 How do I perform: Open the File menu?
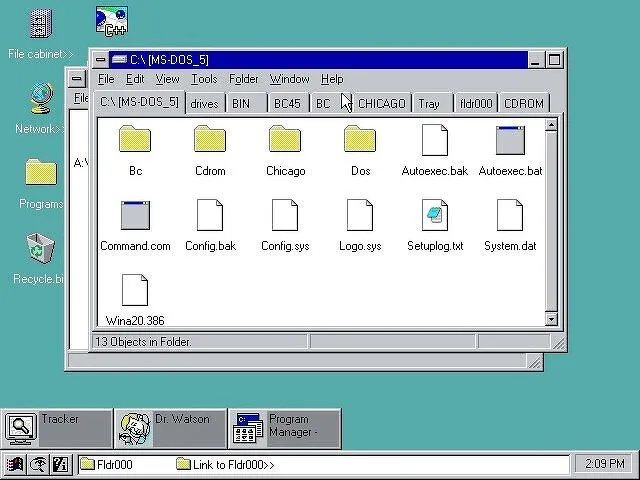[105, 79]
